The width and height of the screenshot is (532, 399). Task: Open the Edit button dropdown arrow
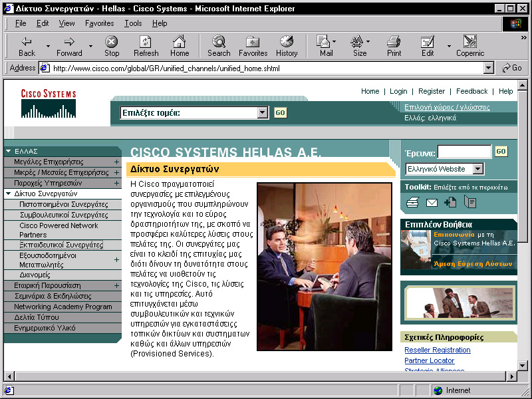pos(449,46)
